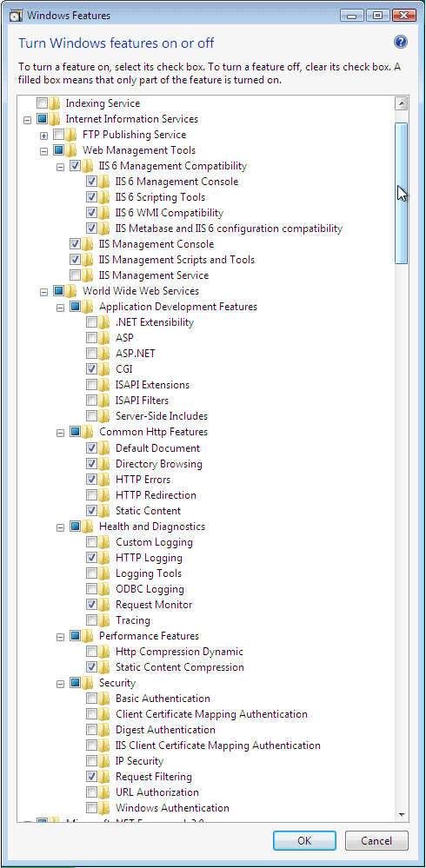Enable the Digest Authentication checkbox
Screen dimensions: 426x868
(91, 730)
